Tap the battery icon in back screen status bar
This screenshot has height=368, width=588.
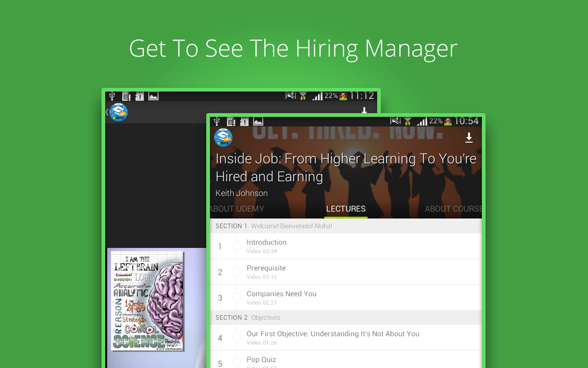[343, 97]
